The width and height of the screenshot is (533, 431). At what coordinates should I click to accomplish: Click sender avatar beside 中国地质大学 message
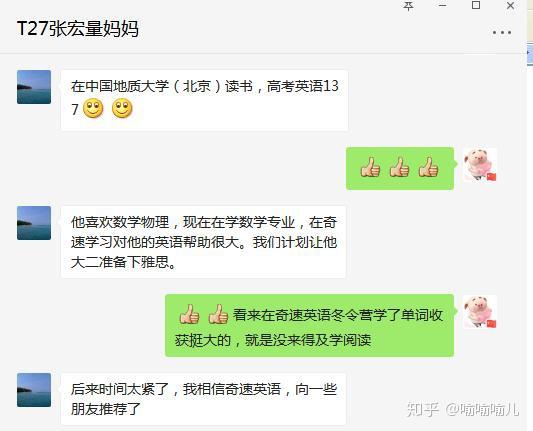[x=34, y=87]
